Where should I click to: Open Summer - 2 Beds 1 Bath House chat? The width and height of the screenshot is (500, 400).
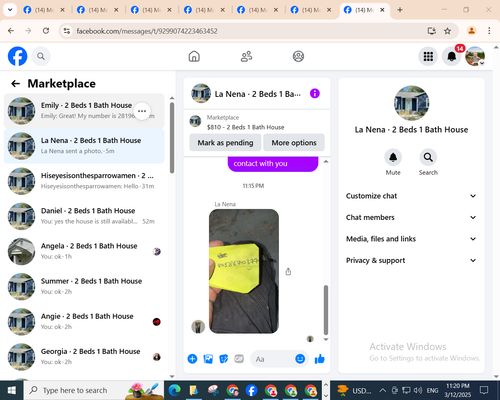(84, 287)
